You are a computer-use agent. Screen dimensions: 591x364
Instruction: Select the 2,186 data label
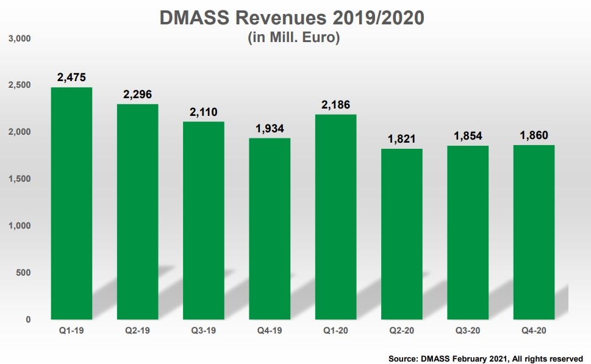pos(335,105)
